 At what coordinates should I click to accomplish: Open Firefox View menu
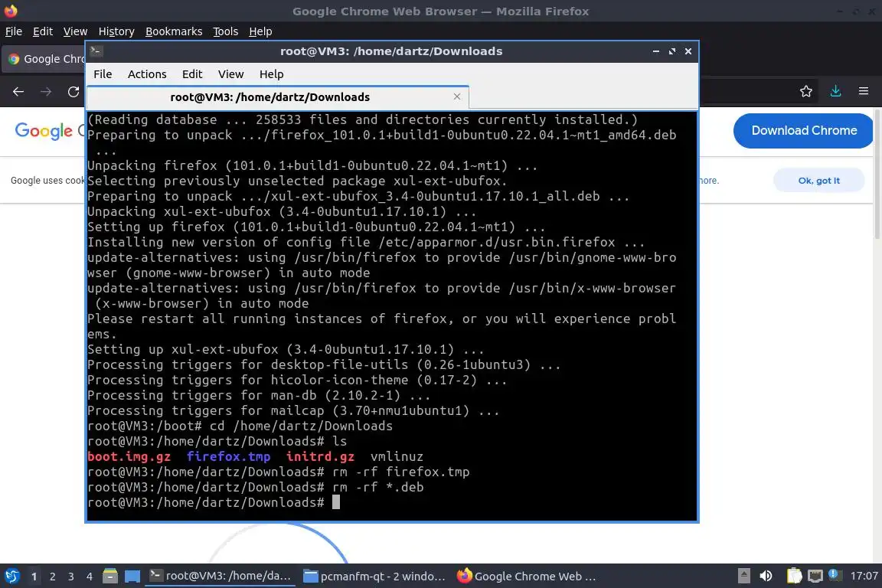75,31
